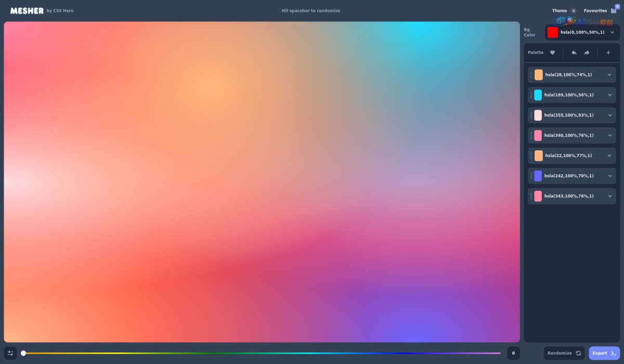Click the Randomize button

point(564,353)
